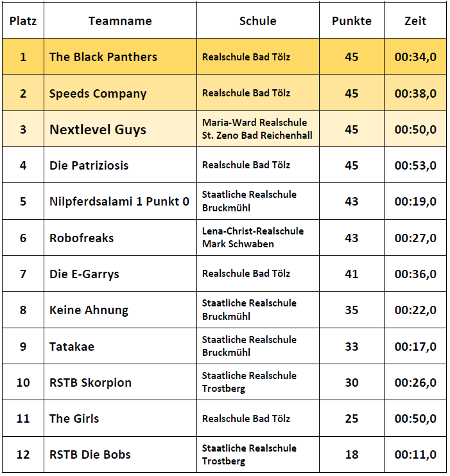This screenshot has width=450, height=476.
Task: Select the Tatakae team name
Action: [x=72, y=346]
